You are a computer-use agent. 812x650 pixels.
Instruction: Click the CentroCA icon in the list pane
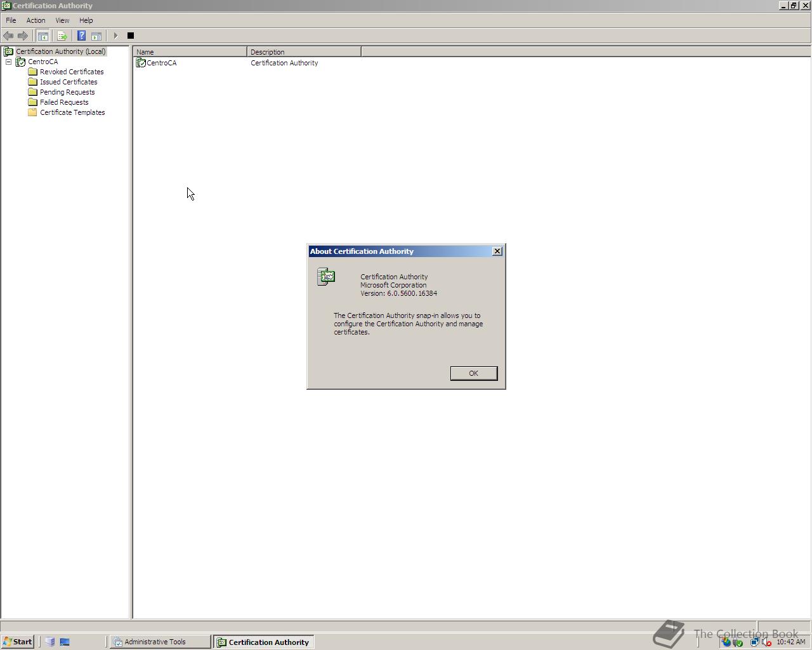[141, 63]
